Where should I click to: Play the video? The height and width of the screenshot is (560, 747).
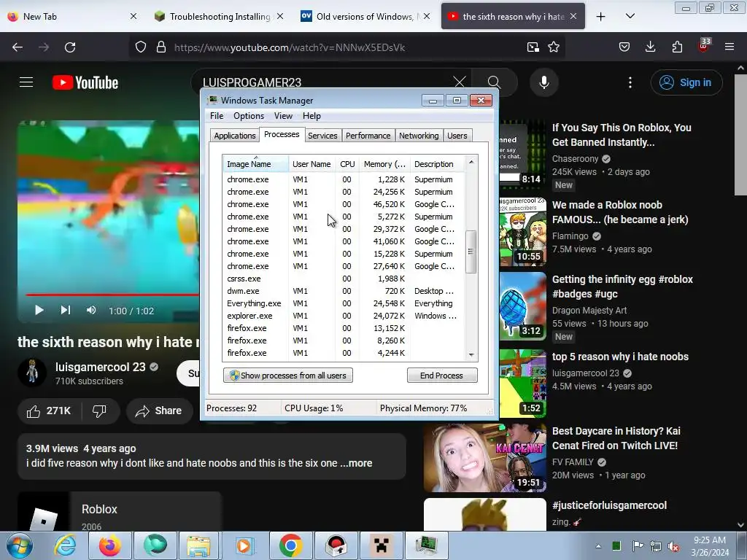tap(39, 311)
